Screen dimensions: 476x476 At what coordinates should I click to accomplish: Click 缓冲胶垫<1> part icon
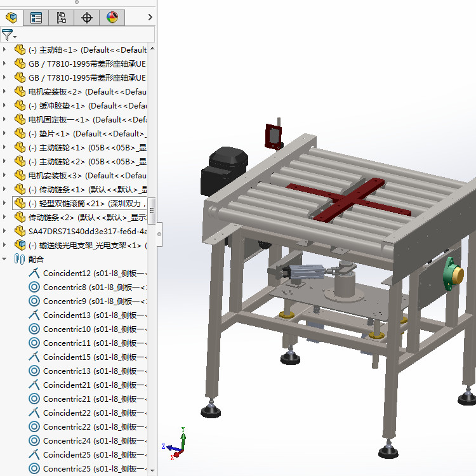(x=20, y=105)
